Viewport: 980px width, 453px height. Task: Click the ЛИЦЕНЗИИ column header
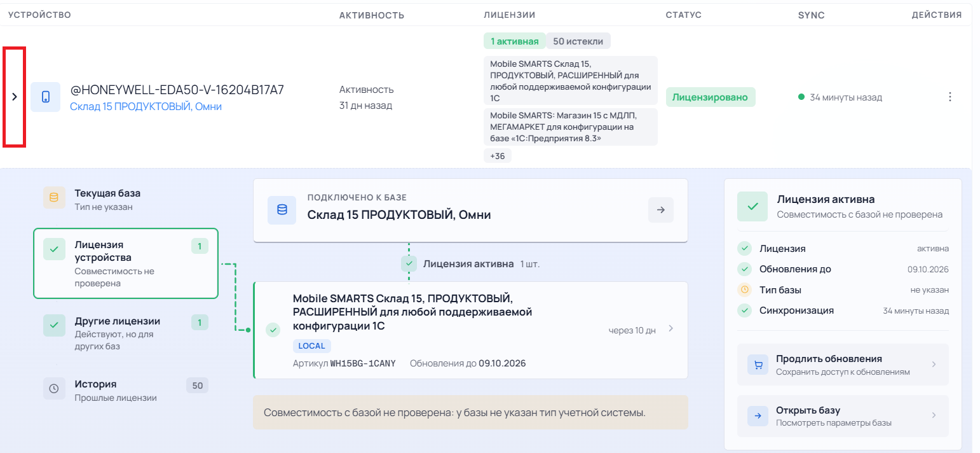(x=510, y=15)
